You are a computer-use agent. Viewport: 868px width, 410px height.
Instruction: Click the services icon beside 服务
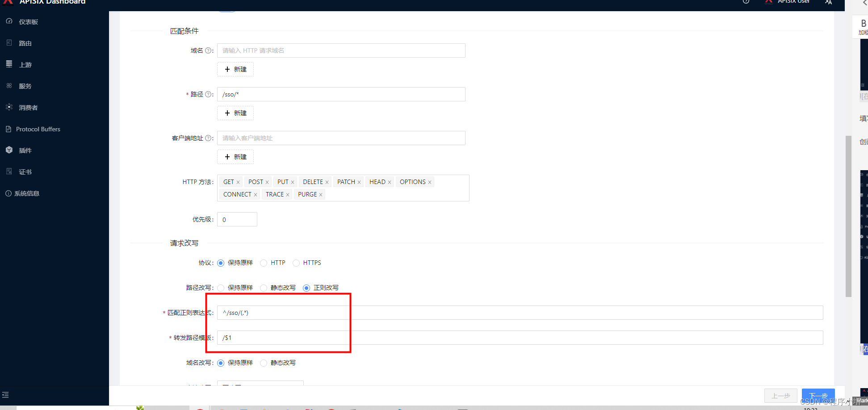(x=9, y=86)
